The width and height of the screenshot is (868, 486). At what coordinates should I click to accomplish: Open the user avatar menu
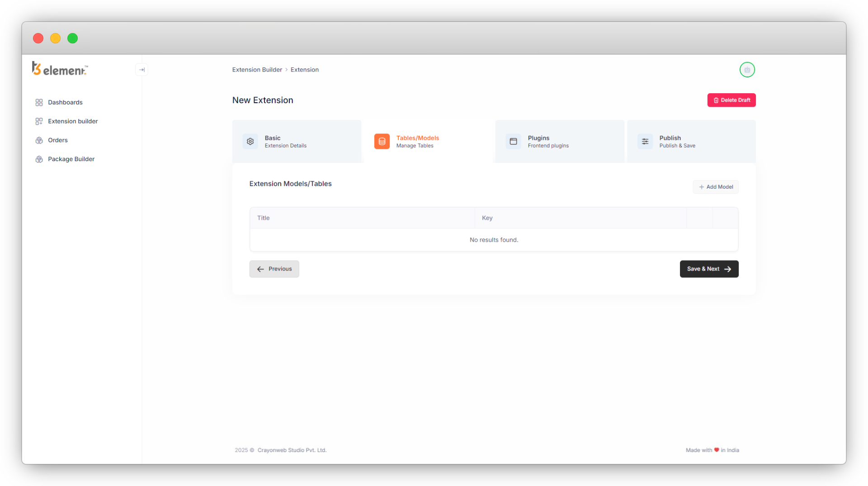click(x=747, y=70)
